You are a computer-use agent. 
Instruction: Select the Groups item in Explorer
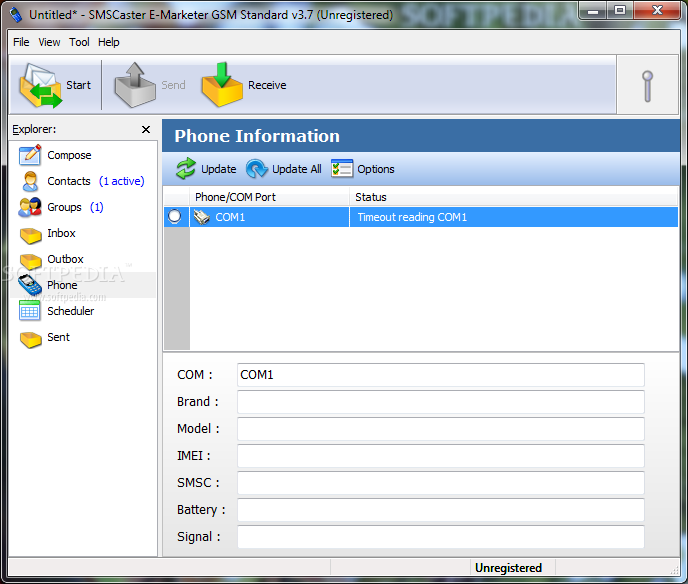[64, 207]
